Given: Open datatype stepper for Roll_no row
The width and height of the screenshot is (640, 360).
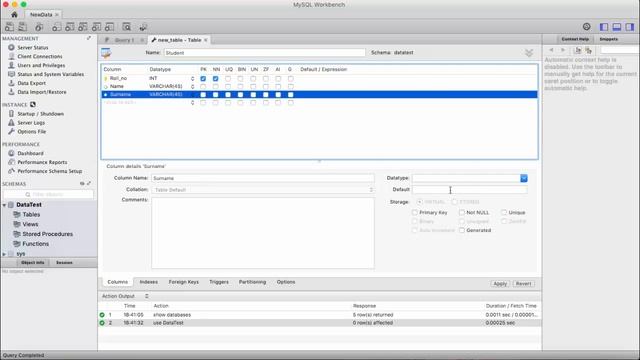Looking at the screenshot, I should pyautogui.click(x=192, y=78).
